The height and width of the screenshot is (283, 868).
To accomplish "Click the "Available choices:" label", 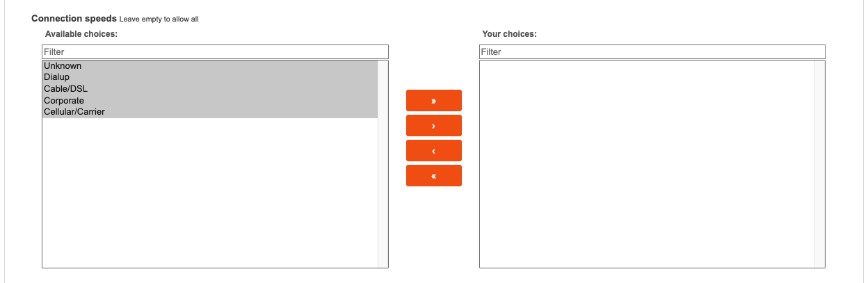I will [81, 34].
